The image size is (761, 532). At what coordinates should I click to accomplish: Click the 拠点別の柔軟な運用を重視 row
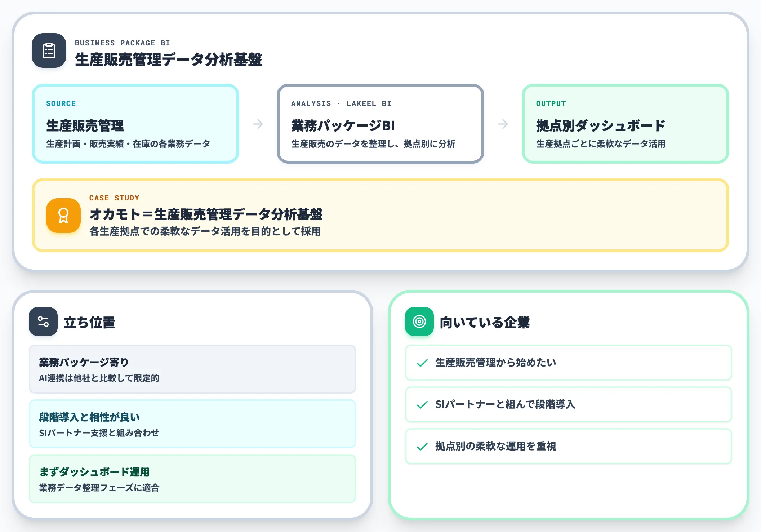pyautogui.click(x=569, y=446)
